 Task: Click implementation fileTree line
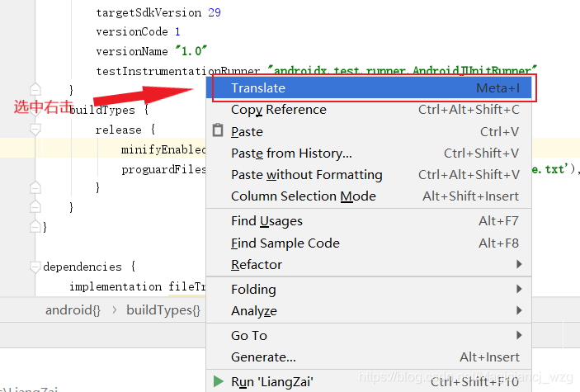[x=138, y=286]
